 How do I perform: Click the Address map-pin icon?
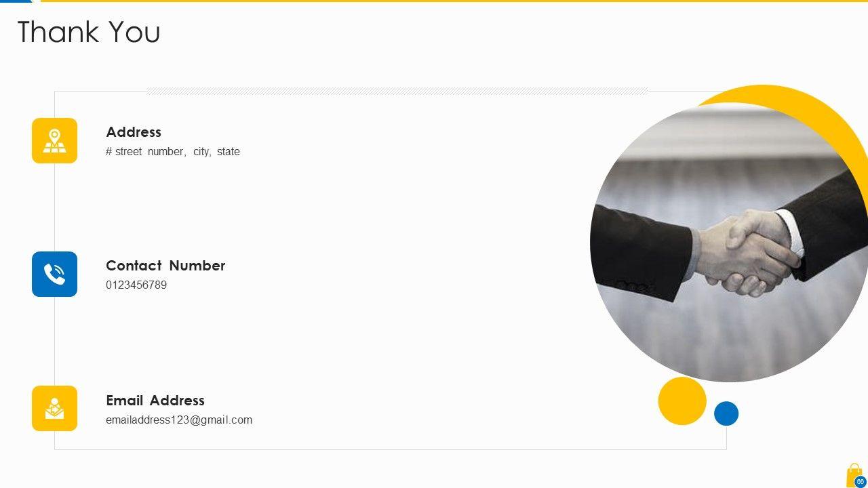pos(54,141)
